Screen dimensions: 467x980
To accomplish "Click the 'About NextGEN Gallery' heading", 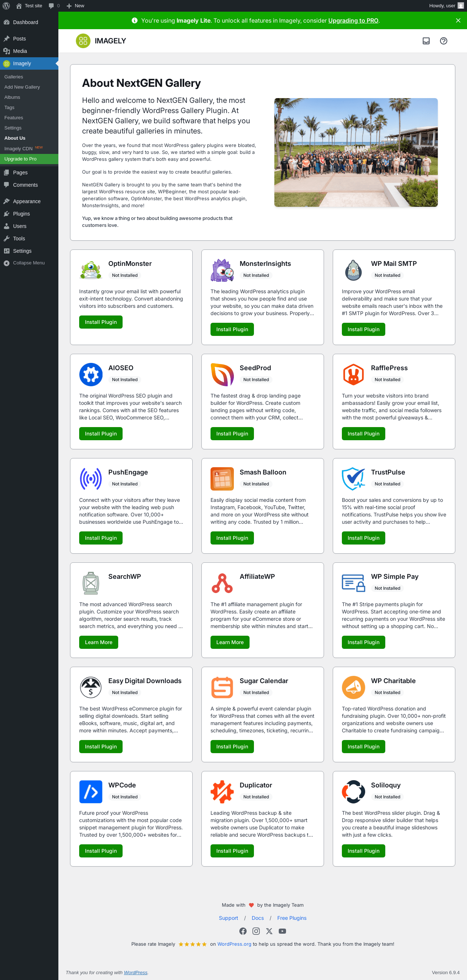I will click(142, 83).
